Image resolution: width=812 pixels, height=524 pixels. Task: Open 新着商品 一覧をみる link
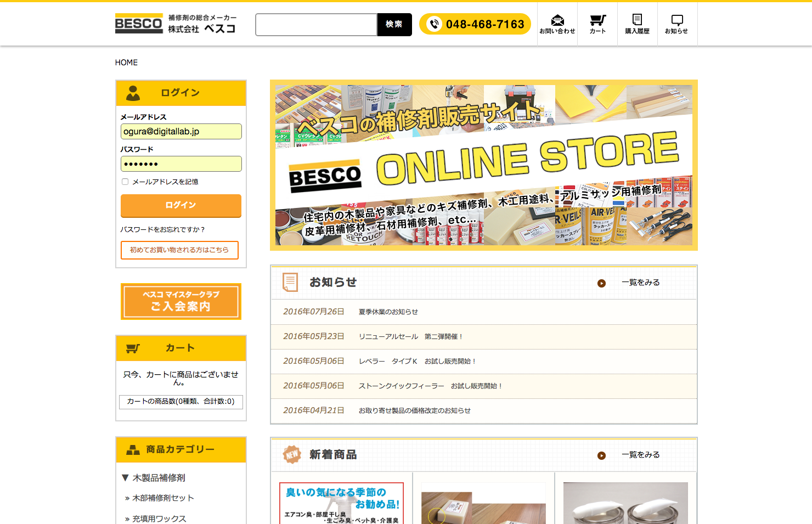coord(641,455)
